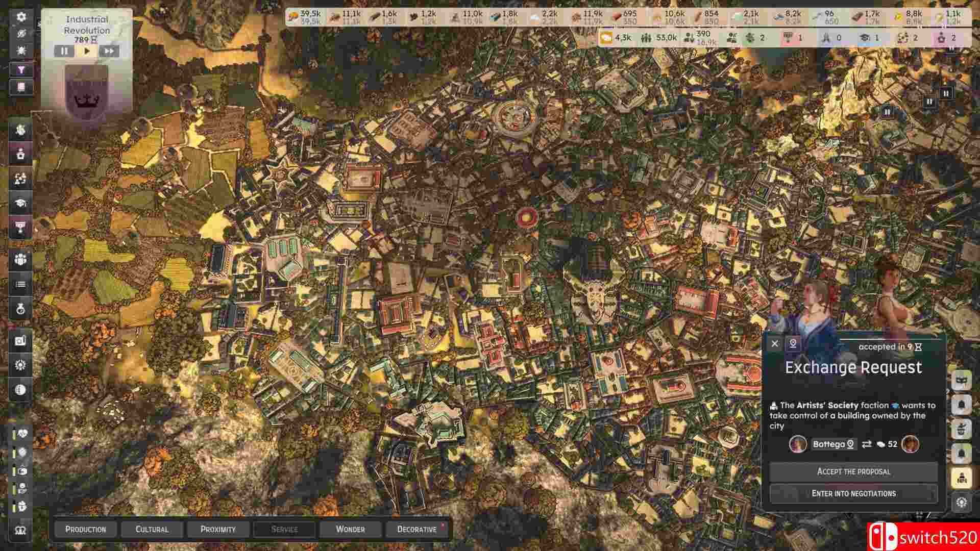This screenshot has height=551, width=980.
Task: Open the artist faction sidebar panel
Action: [x=20, y=154]
